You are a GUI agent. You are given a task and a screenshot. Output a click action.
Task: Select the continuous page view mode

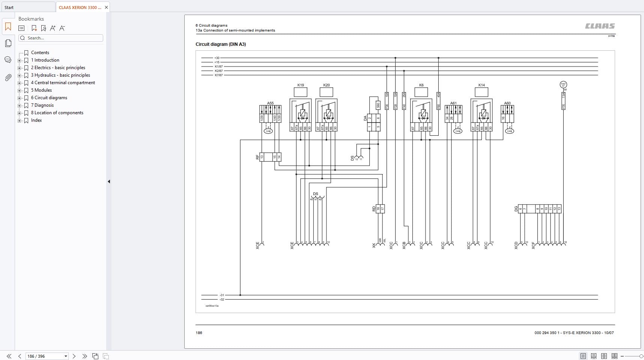(x=593, y=356)
